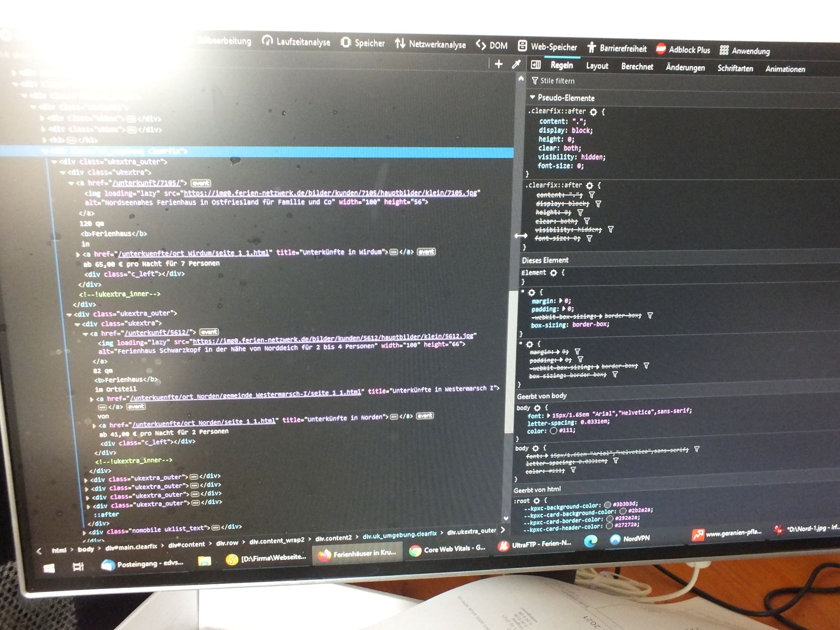The height and width of the screenshot is (630, 840).
Task: Toggle the sidebar pane layout icon
Action: pos(535,65)
